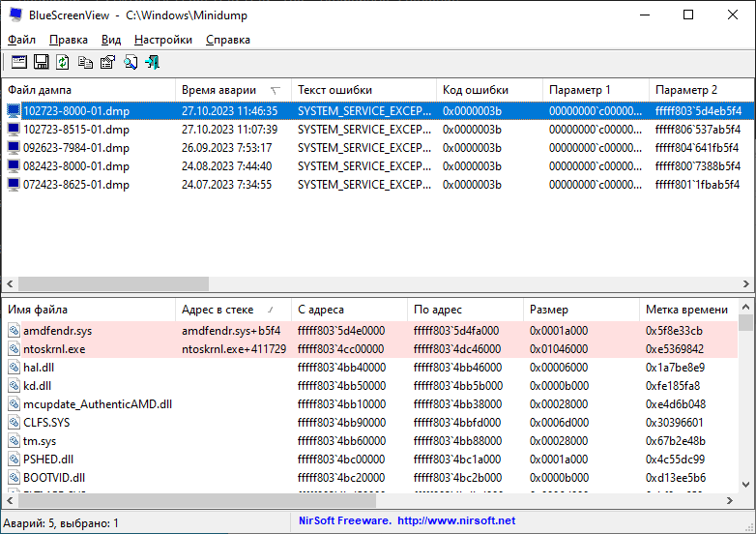This screenshot has width=756, height=534.
Task: Click lower pane horizontal scrollbar right arrow
Action: point(730,501)
